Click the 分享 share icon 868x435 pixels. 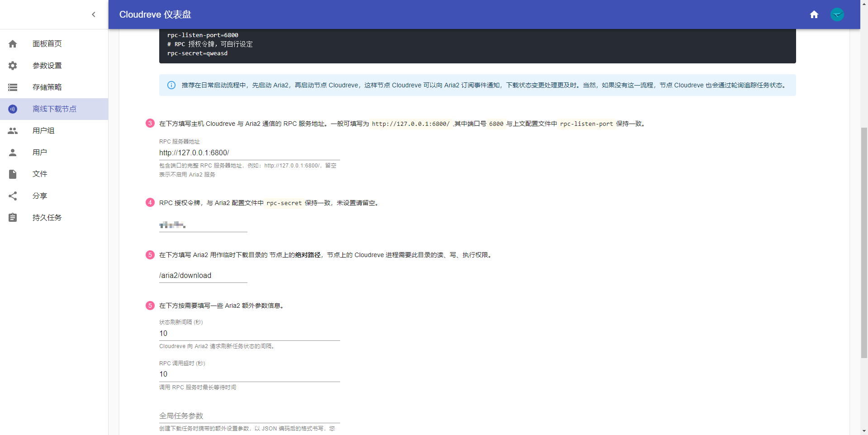13,196
